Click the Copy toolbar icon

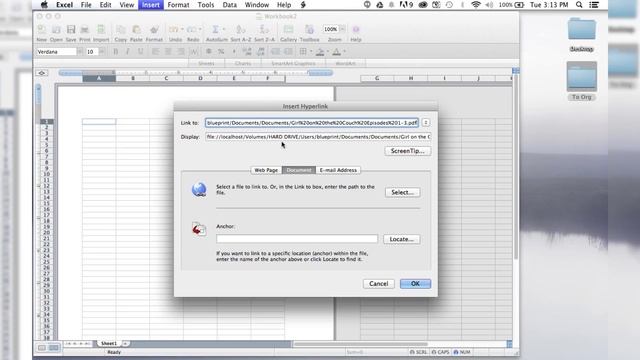(120, 30)
